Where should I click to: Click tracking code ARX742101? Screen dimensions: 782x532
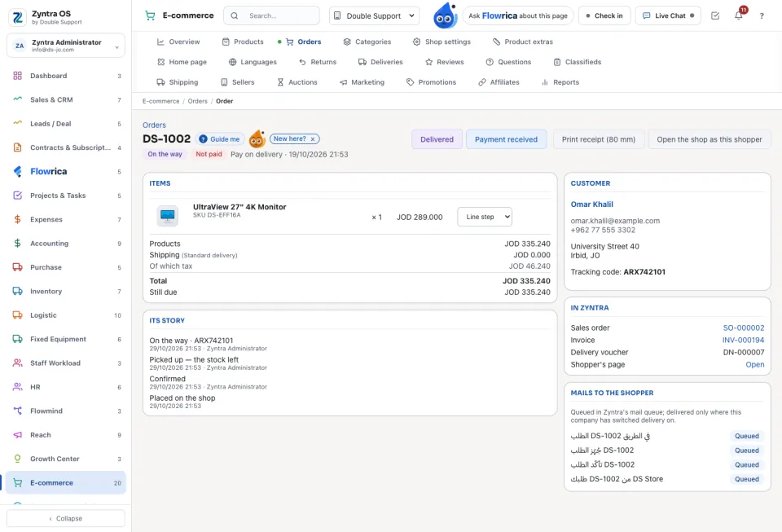pyautogui.click(x=644, y=272)
